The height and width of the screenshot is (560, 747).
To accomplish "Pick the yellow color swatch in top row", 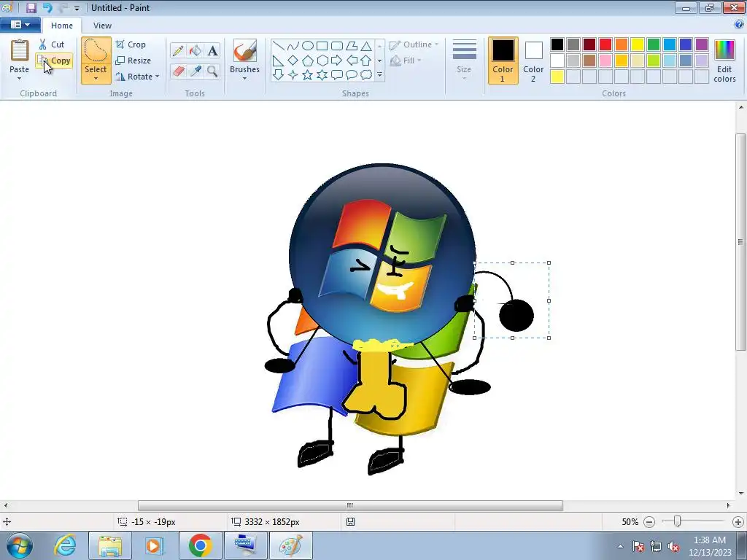I will click(638, 44).
